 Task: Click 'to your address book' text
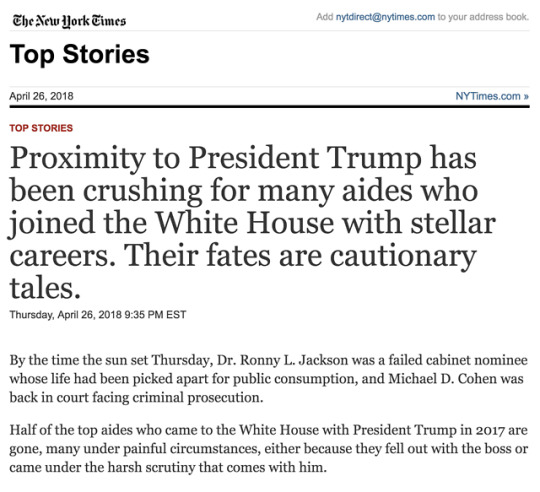coord(483,17)
